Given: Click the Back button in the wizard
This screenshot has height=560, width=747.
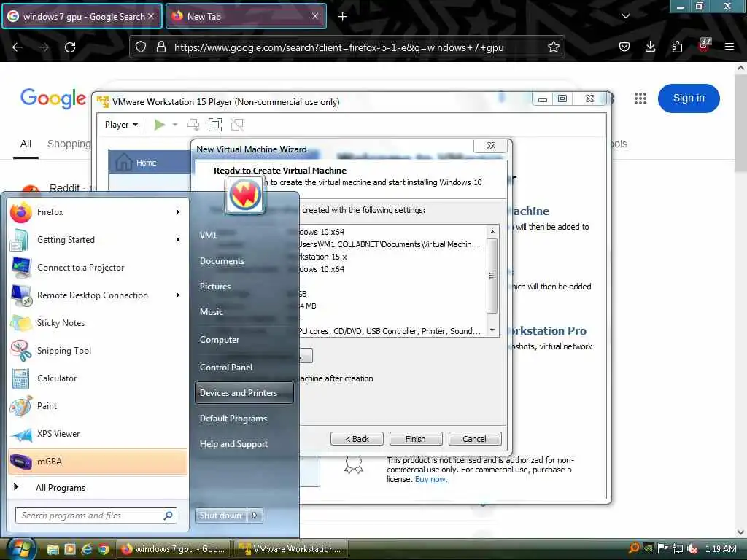Looking at the screenshot, I should pyautogui.click(x=357, y=439).
